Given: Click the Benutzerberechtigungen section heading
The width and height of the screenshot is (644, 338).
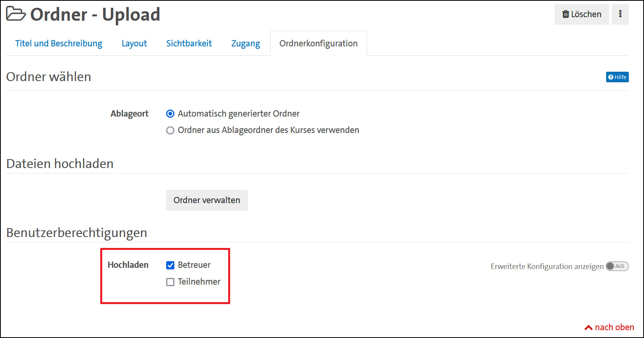Looking at the screenshot, I should tap(76, 232).
